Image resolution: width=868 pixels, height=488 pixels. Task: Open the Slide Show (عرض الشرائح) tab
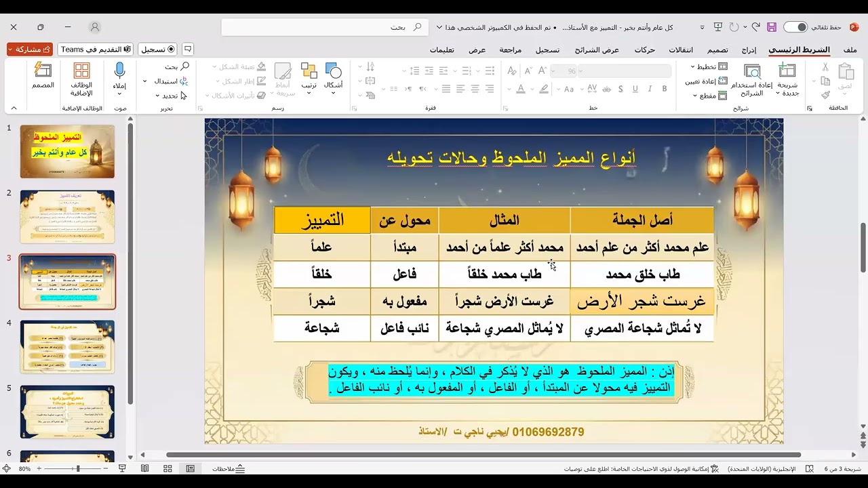[597, 49]
